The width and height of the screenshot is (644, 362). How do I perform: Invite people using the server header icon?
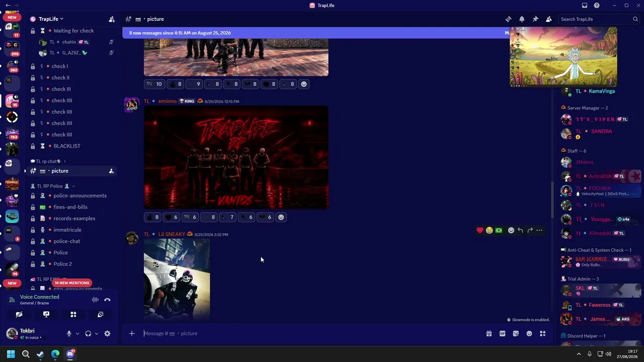click(112, 19)
